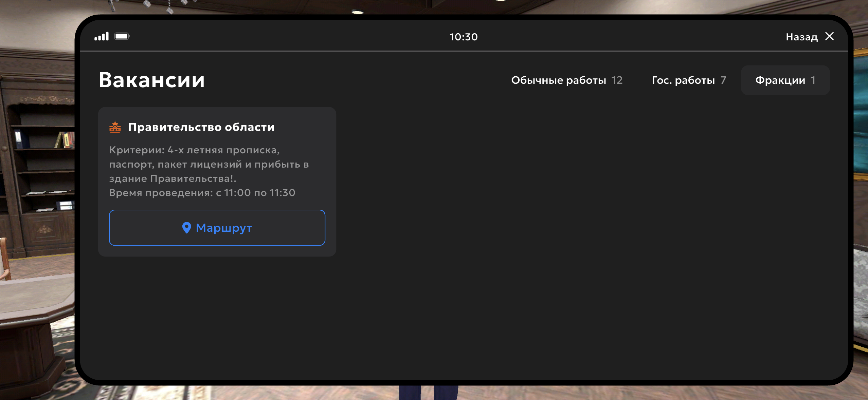This screenshot has height=400, width=868.
Task: Click the Правительство области card title
Action: (x=201, y=127)
